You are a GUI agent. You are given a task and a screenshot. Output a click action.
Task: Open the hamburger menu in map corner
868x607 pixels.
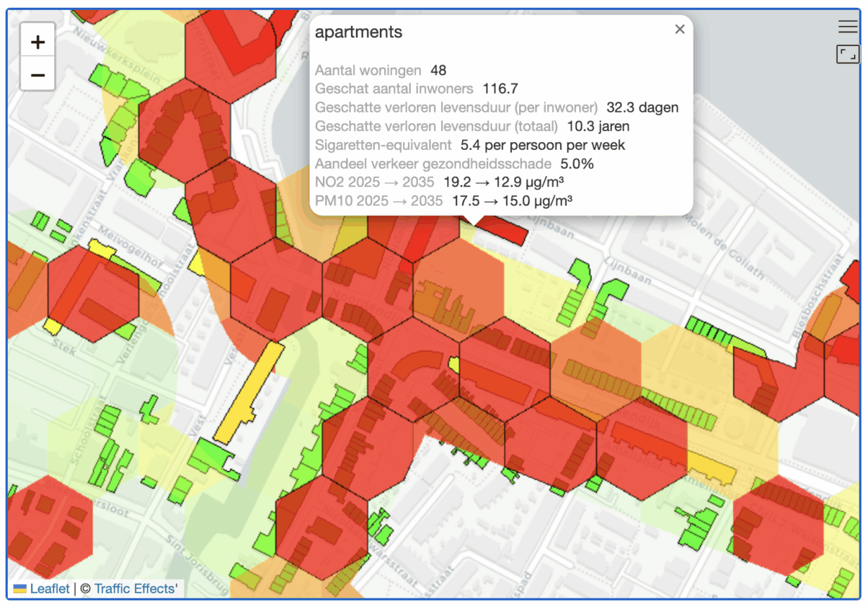click(x=847, y=27)
